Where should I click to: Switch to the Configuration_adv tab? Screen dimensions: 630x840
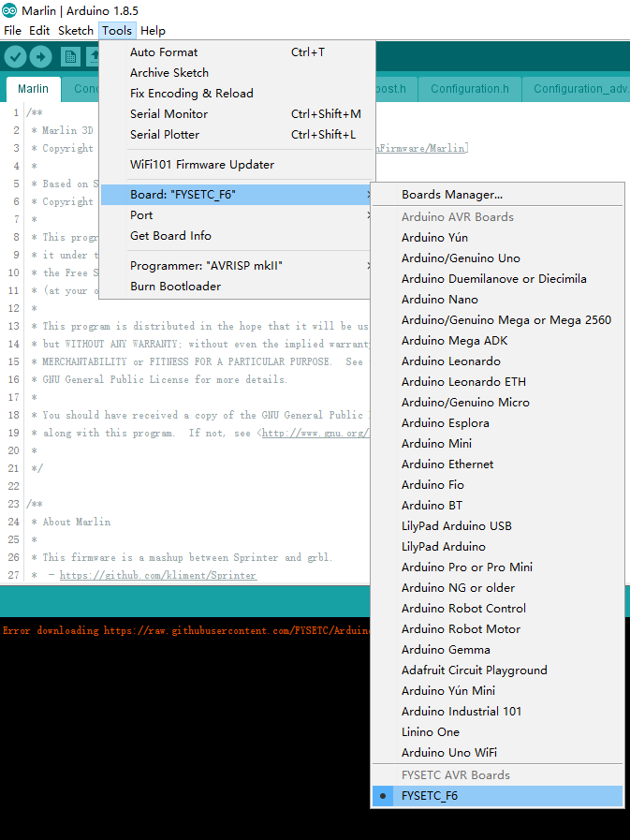(x=577, y=89)
